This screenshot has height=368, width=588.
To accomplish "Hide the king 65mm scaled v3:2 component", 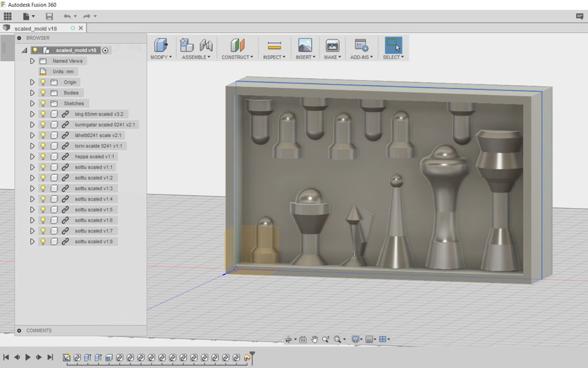I will 43,114.
